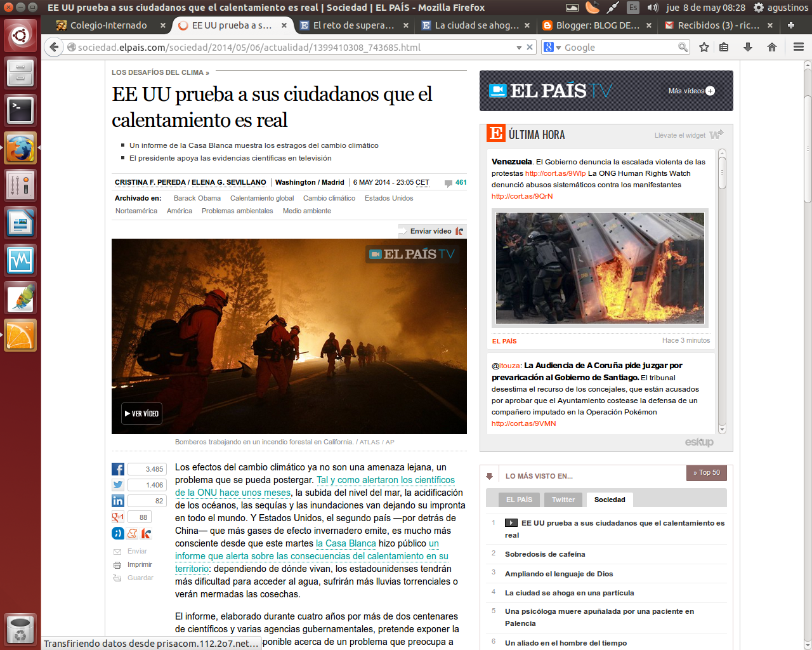Image resolution: width=812 pixels, height=650 pixels.
Task: Open Trash in the launcher
Action: tap(20, 629)
